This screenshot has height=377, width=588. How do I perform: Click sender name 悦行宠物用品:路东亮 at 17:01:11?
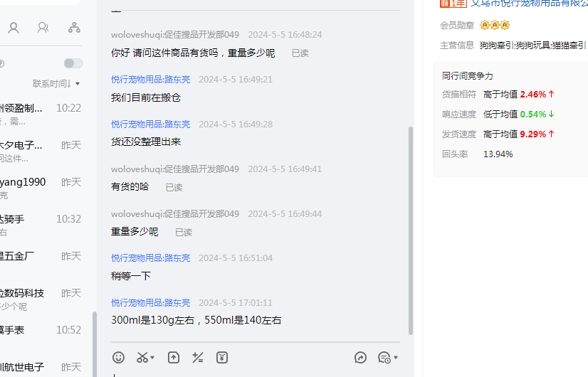point(151,302)
